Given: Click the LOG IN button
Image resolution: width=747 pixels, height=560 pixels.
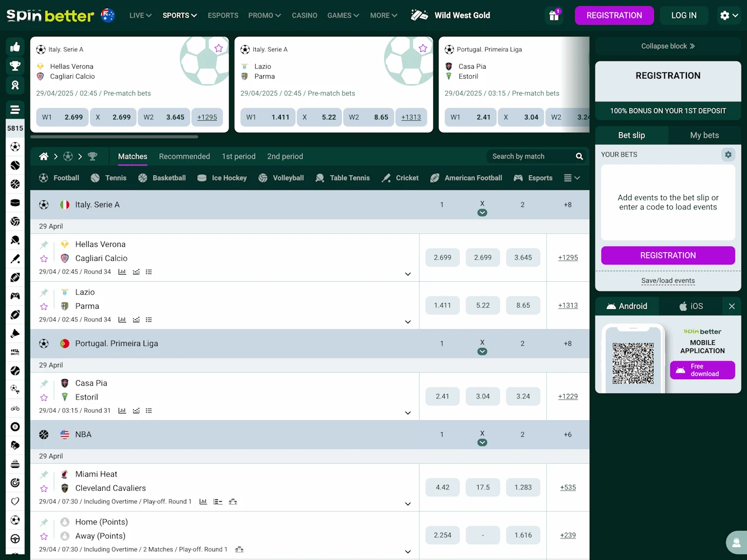Looking at the screenshot, I should [x=683, y=16].
